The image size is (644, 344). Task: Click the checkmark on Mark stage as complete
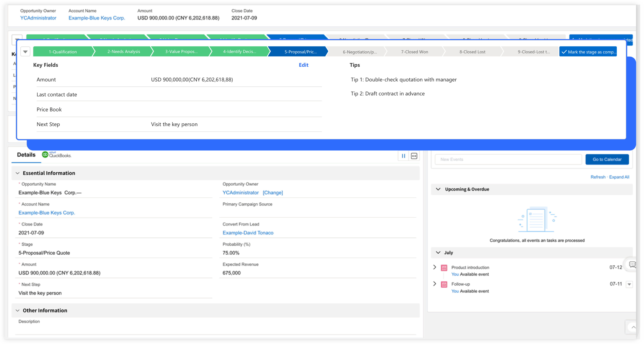(564, 52)
